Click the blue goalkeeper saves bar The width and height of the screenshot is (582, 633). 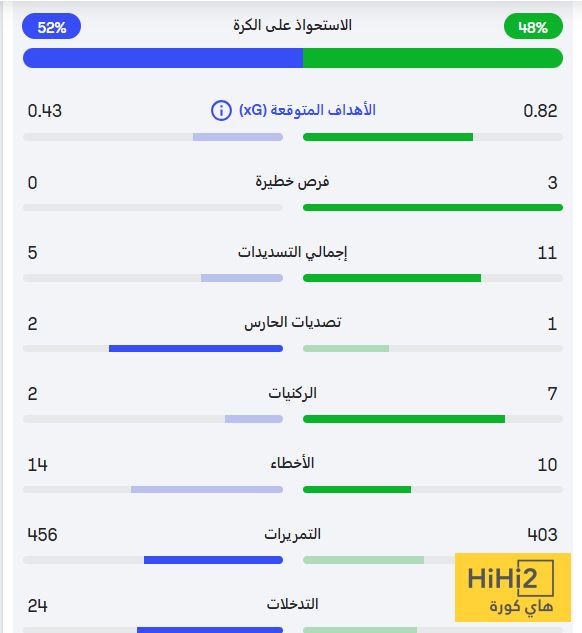pyautogui.click(x=196, y=348)
